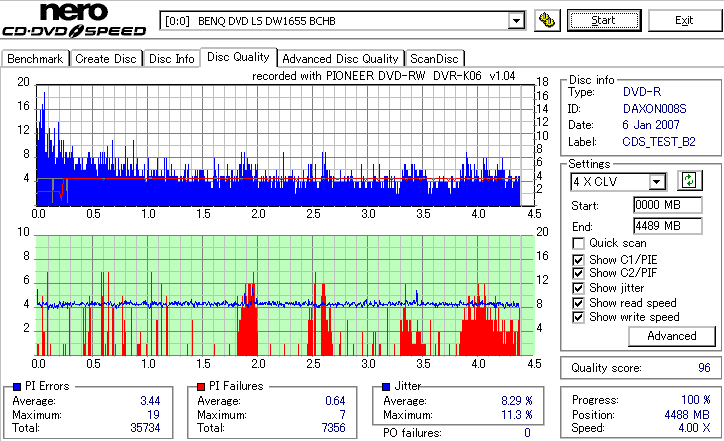Viewport: 724px width, 441px height.
Task: Click the PI Errors total 35734
Action: tap(145, 428)
